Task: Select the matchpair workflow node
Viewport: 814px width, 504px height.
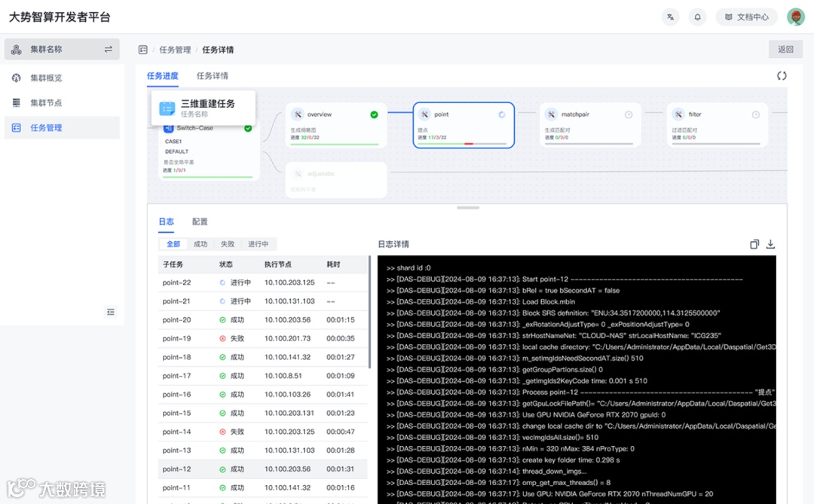Action: (590, 125)
